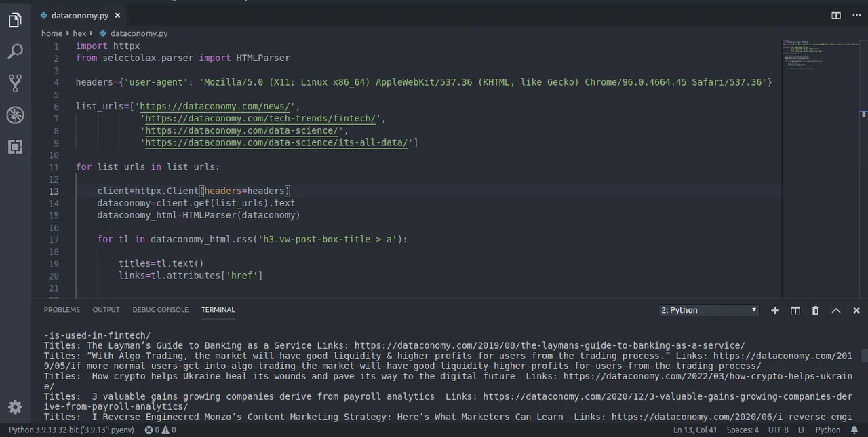Click line number 17 in the gutter

click(54, 240)
